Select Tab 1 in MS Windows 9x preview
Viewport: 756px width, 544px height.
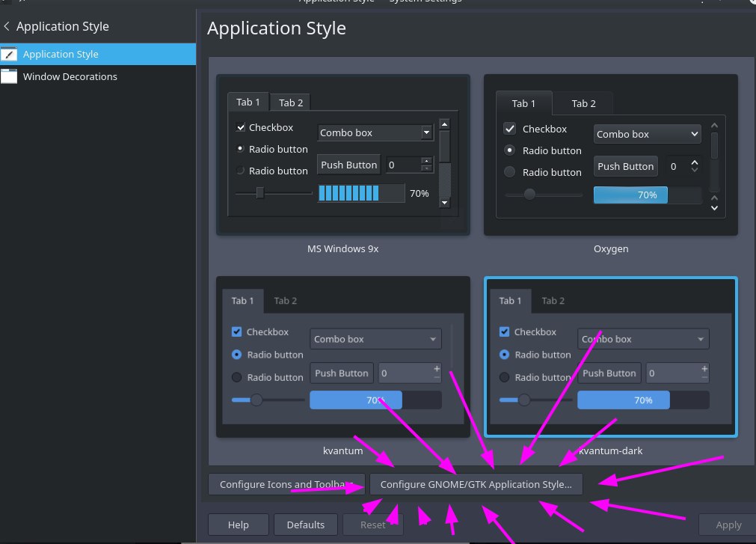(248, 103)
